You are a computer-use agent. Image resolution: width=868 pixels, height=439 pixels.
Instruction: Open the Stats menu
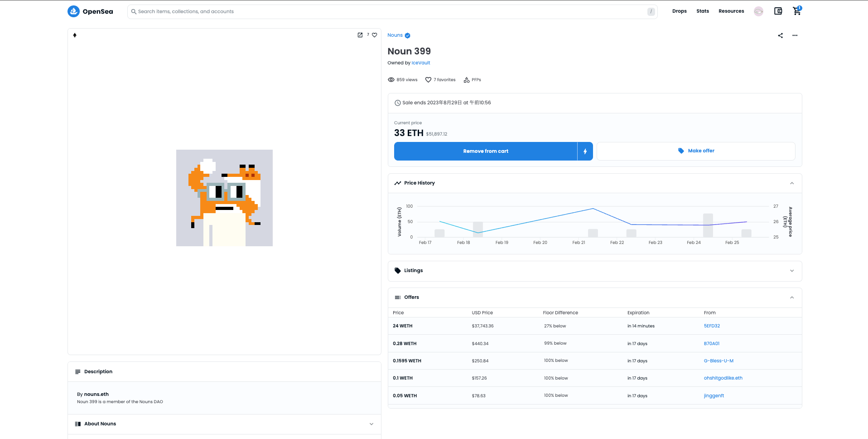[703, 11]
